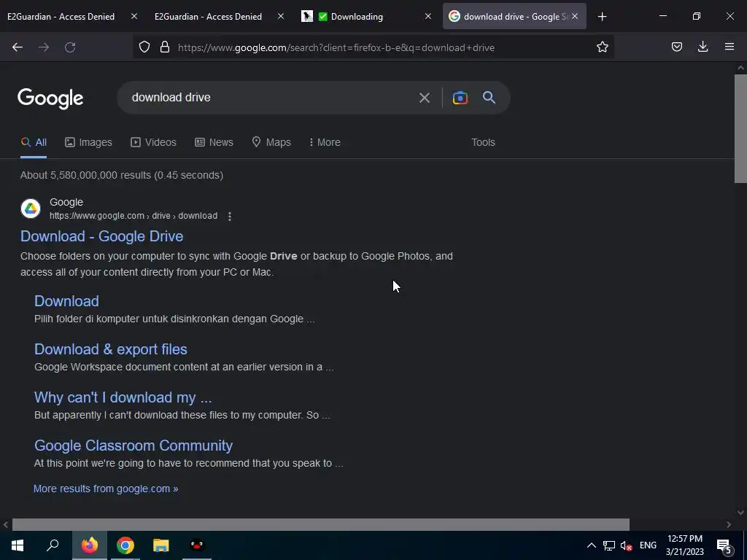Screen dimensions: 747x560
Task: Switch to Maps results
Action: coord(271,142)
